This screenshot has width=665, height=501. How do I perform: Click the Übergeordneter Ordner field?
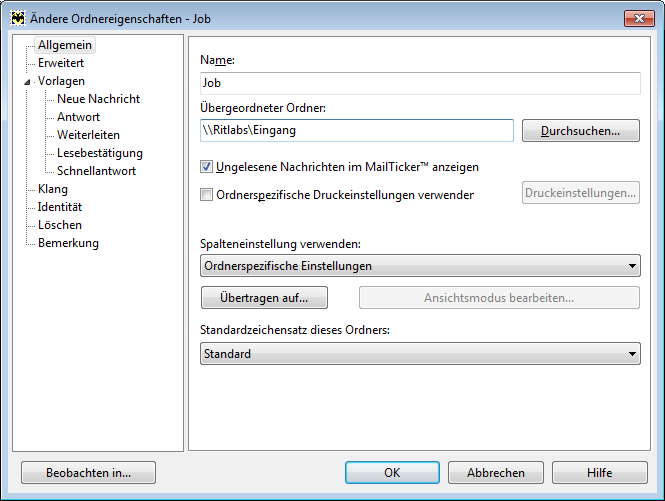point(357,130)
